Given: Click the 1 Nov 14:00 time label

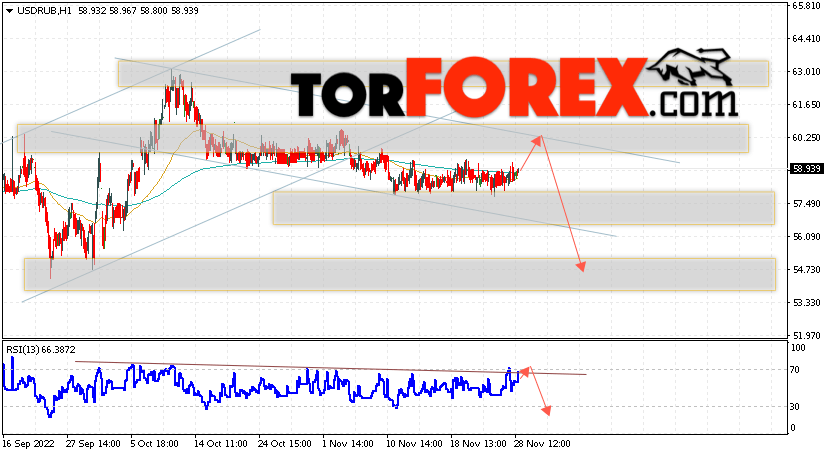Looking at the screenshot, I should [x=349, y=443].
